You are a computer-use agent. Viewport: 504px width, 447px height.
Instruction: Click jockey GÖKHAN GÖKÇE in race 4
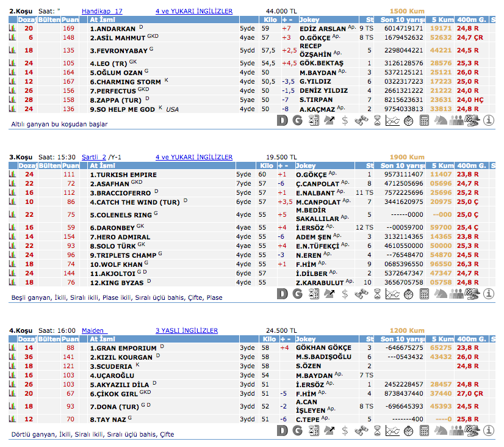(323, 347)
